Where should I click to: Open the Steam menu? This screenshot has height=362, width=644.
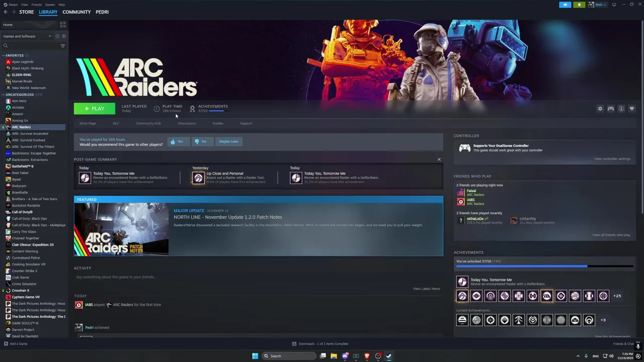[12, 5]
